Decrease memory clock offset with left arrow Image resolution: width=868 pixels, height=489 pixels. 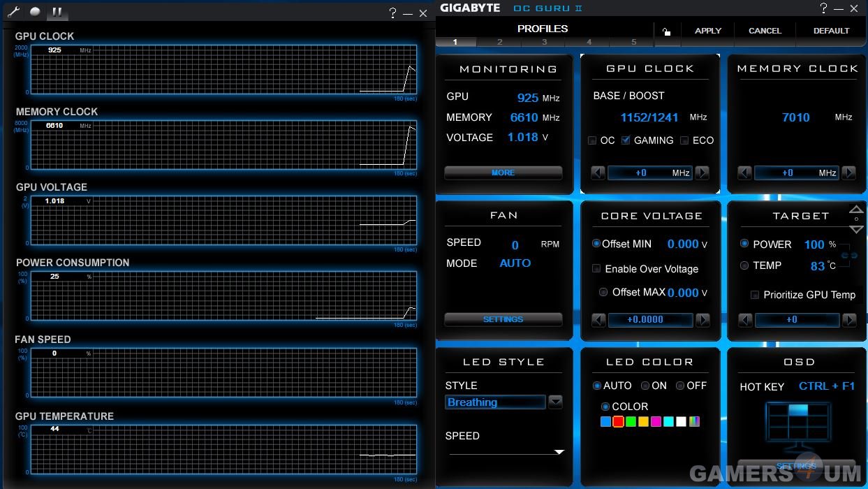coord(744,173)
